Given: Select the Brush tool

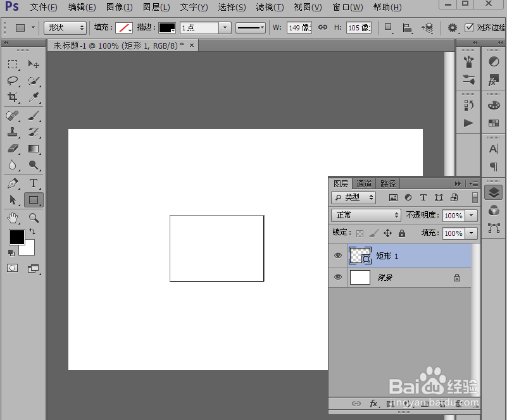Looking at the screenshot, I should [34, 116].
